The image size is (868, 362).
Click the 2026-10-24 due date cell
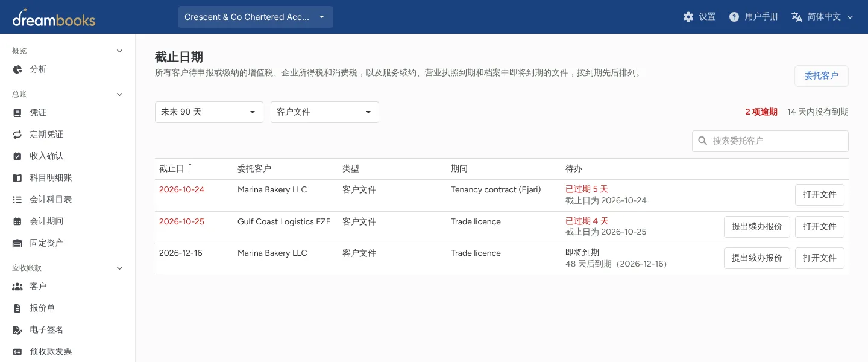181,189
